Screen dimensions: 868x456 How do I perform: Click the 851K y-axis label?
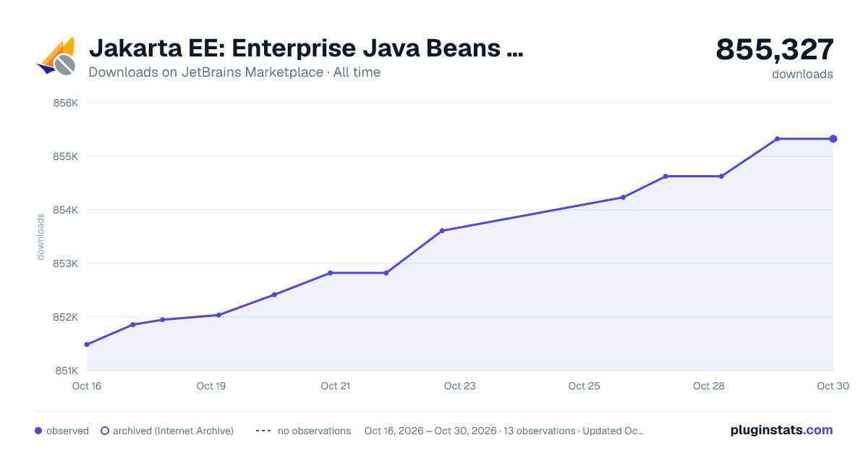[x=65, y=371]
